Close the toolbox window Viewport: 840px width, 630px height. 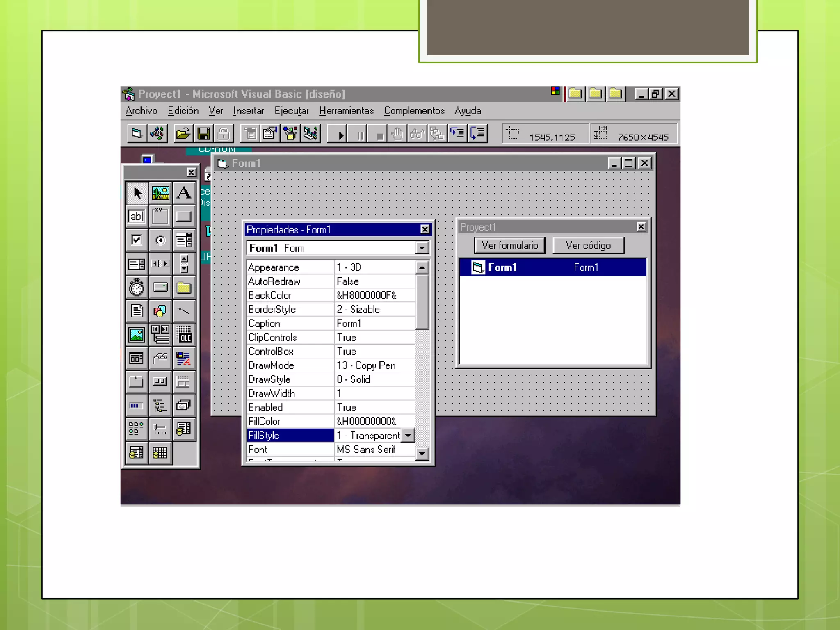[191, 172]
